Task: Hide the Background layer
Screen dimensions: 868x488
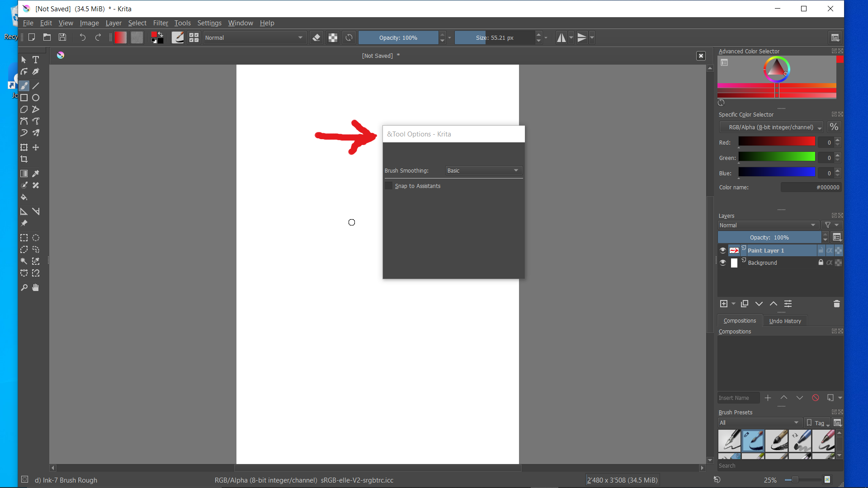Action: [x=723, y=263]
